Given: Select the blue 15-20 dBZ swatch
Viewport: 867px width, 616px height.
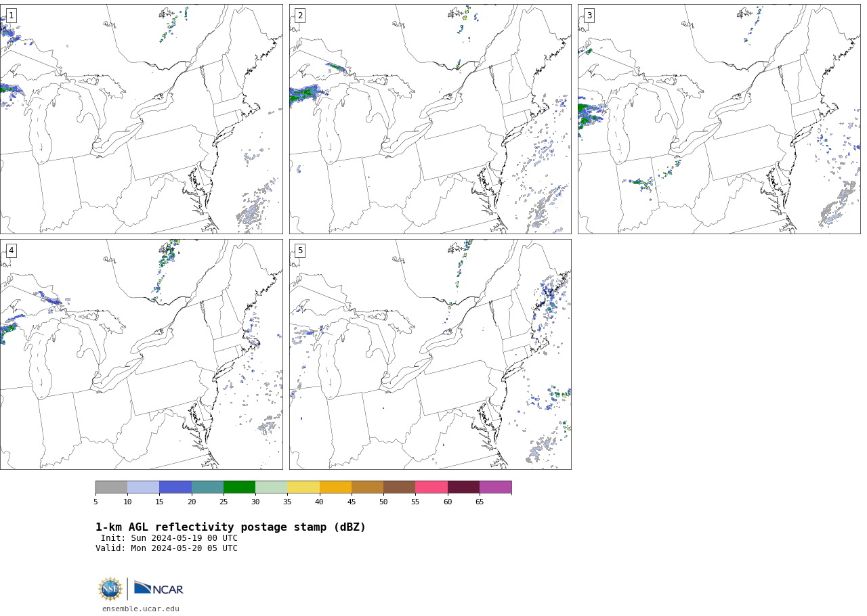Looking at the screenshot, I should [x=175, y=487].
